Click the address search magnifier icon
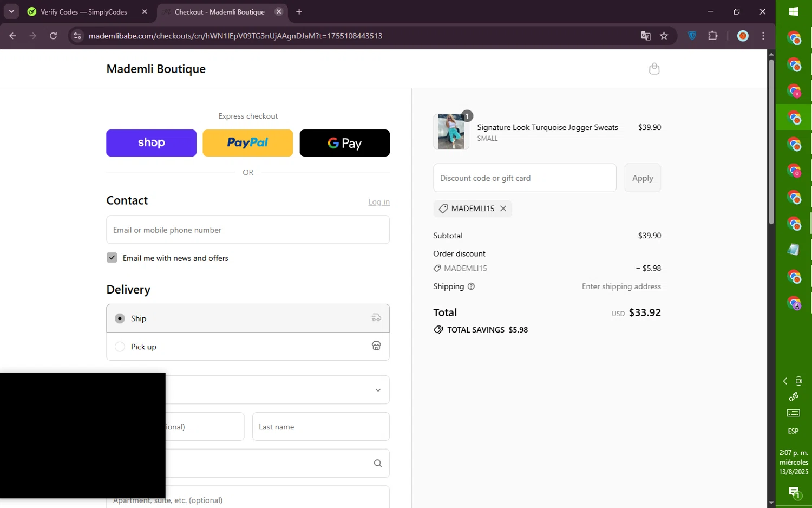 point(378,464)
